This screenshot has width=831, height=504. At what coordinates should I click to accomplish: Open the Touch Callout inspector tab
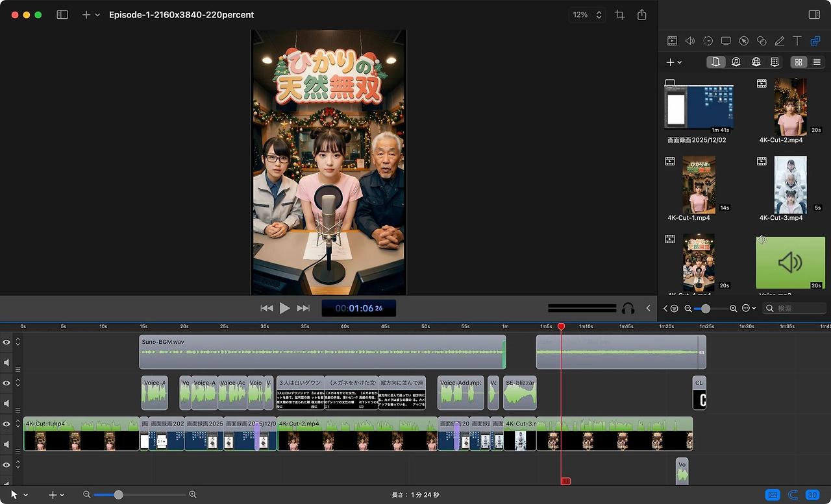[762, 41]
